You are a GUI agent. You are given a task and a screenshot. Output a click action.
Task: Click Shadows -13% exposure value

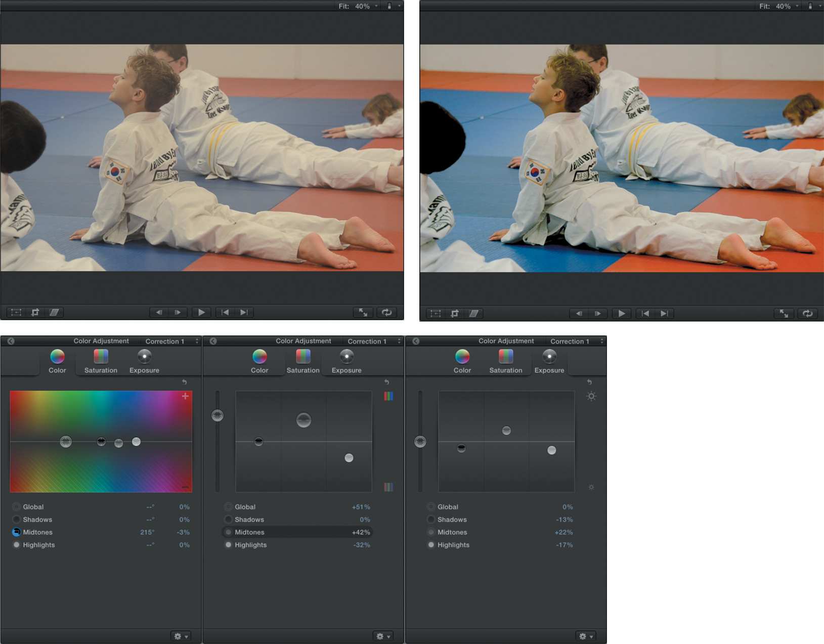pos(564,520)
